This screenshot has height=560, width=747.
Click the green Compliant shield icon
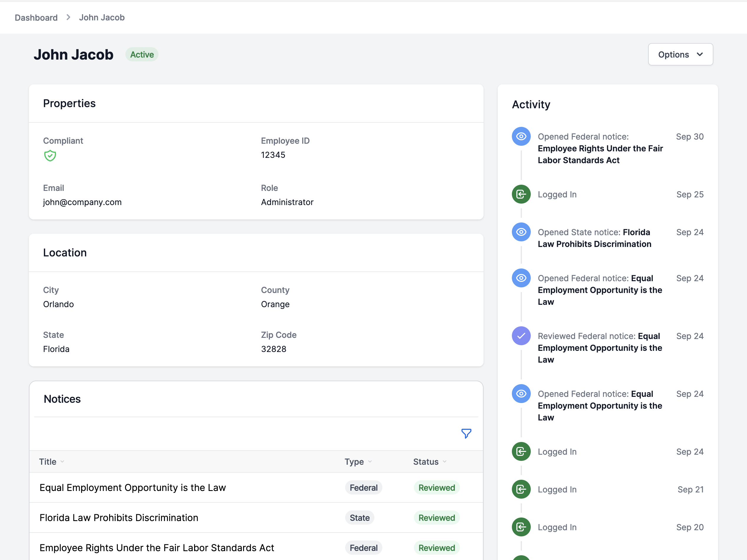point(50,156)
